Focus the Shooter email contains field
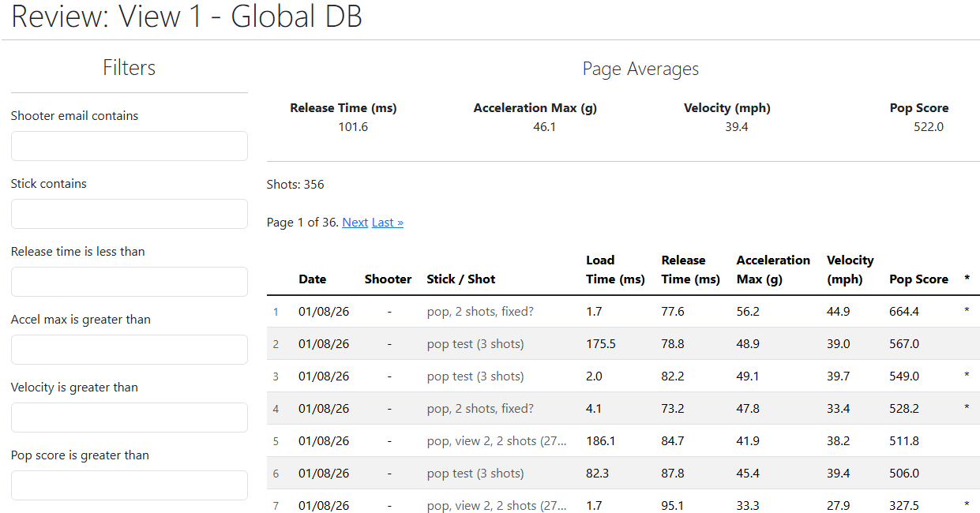The image size is (980, 513). pos(130,146)
